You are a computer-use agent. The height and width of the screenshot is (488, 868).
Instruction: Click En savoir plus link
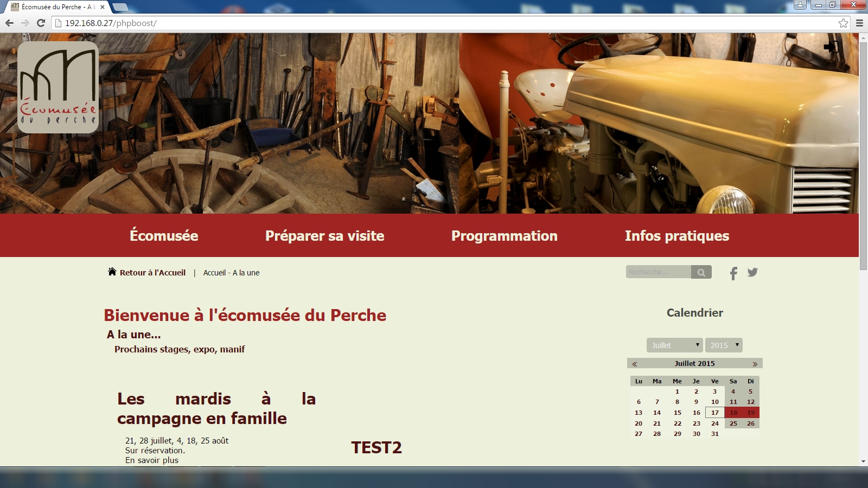coord(152,460)
